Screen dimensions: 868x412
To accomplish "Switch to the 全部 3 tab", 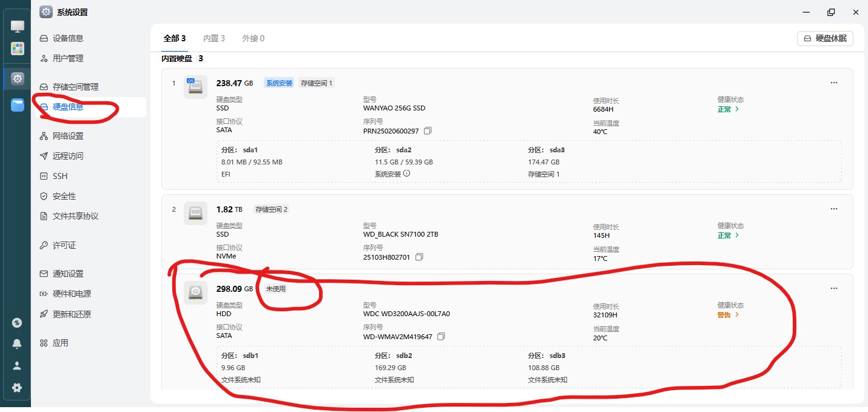I will (175, 38).
